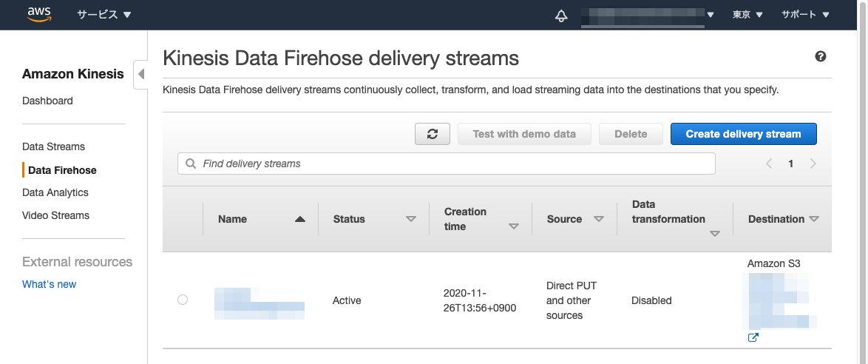Click the AWS logo home icon

(x=38, y=14)
